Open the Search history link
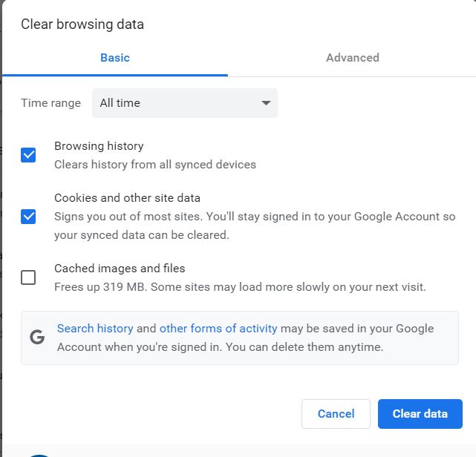The image size is (476, 457). coord(95,329)
